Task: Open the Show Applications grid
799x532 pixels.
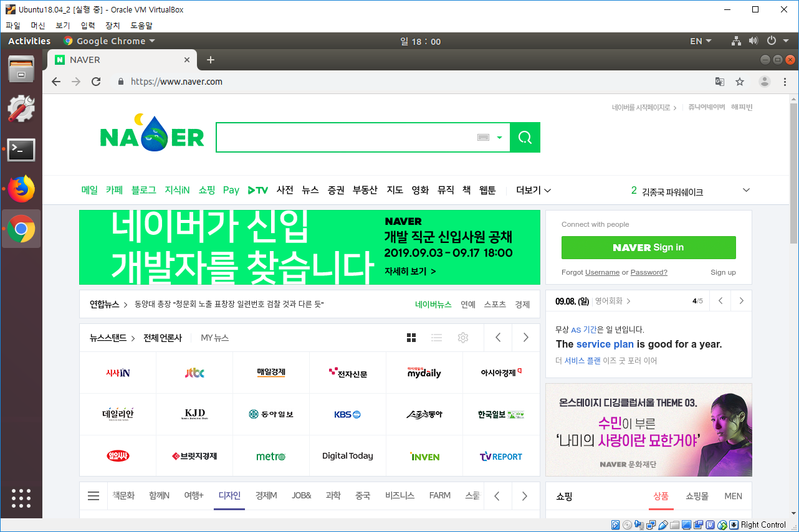Action: coord(21,498)
